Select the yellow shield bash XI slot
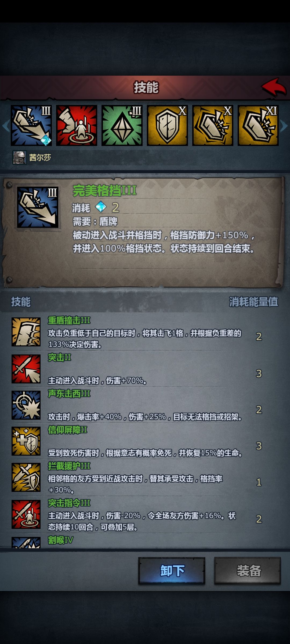The width and height of the screenshot is (290, 644). [258, 126]
